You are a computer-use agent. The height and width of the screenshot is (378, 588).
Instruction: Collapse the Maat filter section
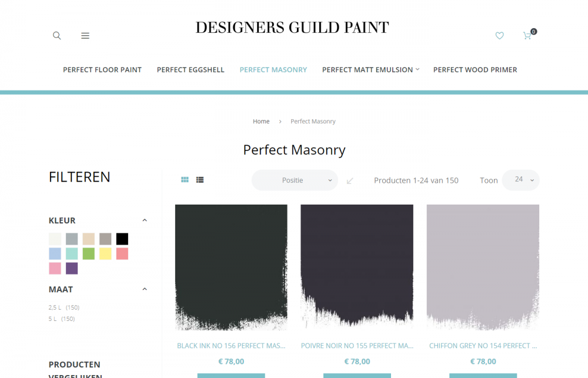[x=145, y=289]
